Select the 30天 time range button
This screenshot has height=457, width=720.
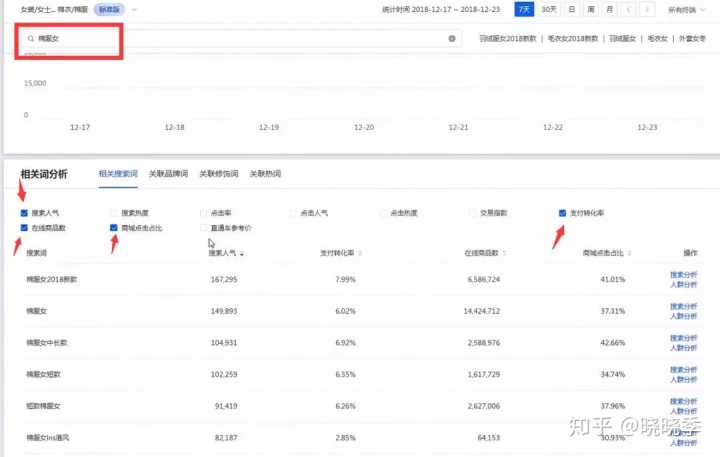[x=548, y=9]
